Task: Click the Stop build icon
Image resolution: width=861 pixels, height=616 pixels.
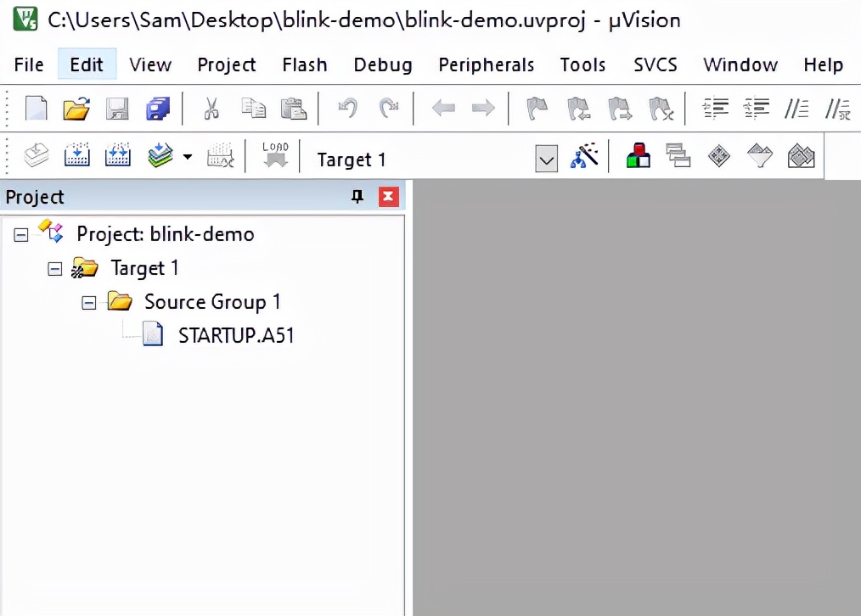Action: pyautogui.click(x=220, y=155)
